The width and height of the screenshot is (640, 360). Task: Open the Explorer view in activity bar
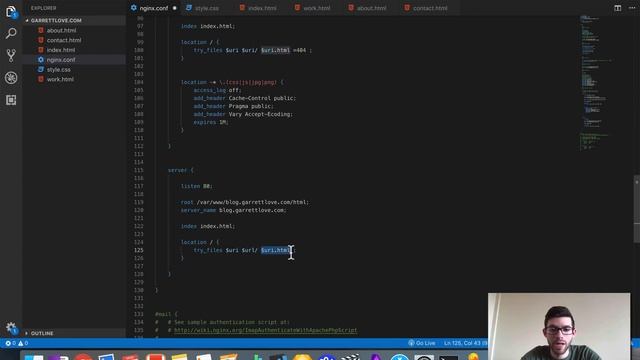[11, 11]
